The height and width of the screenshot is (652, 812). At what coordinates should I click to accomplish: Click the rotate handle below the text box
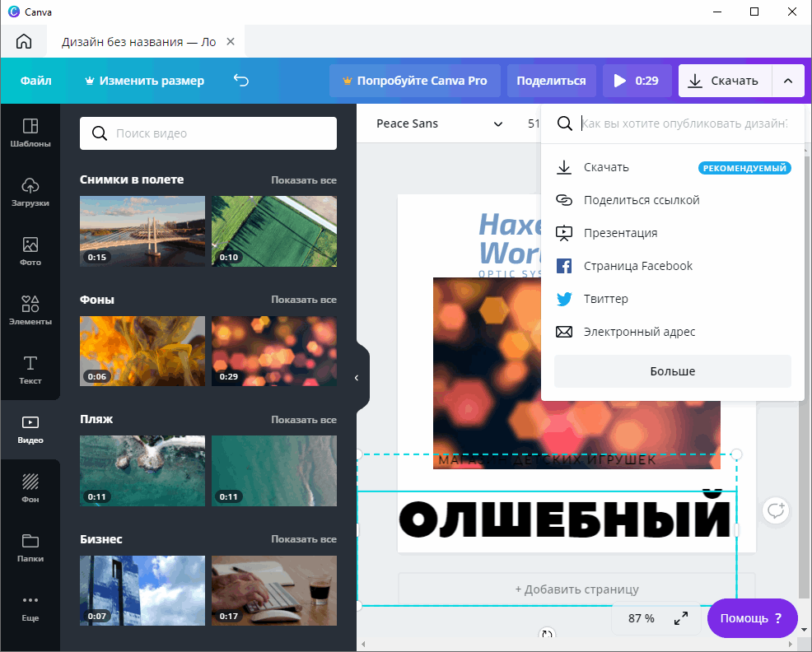tap(546, 634)
